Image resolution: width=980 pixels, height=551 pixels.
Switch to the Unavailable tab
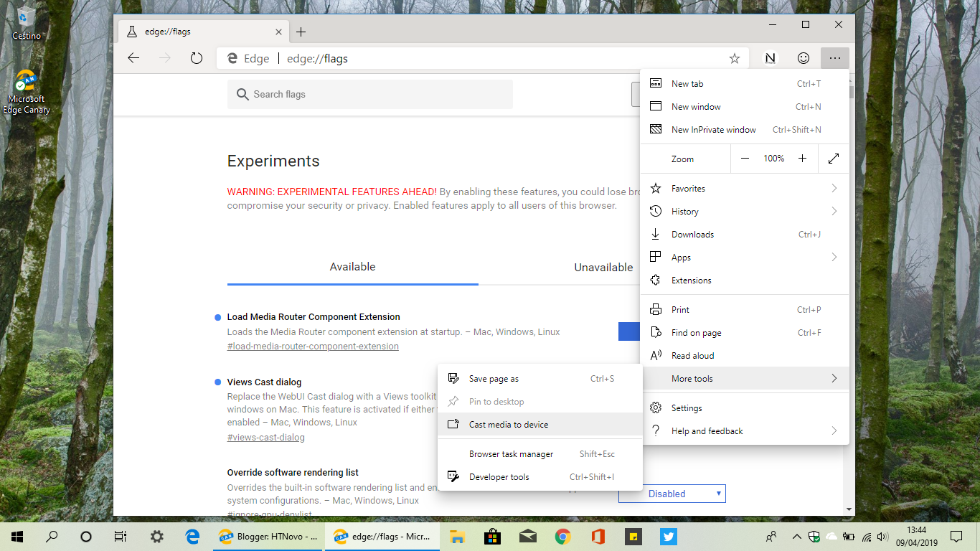(x=603, y=267)
